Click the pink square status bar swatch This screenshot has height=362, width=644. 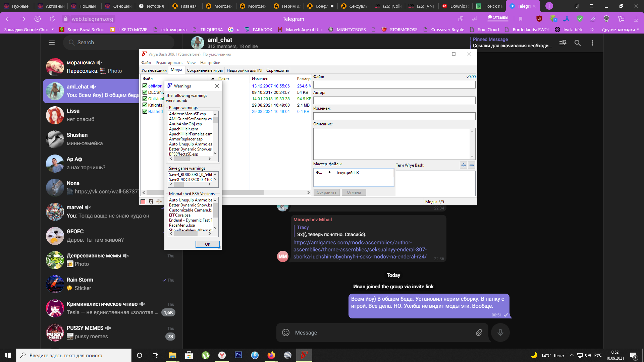click(x=143, y=201)
